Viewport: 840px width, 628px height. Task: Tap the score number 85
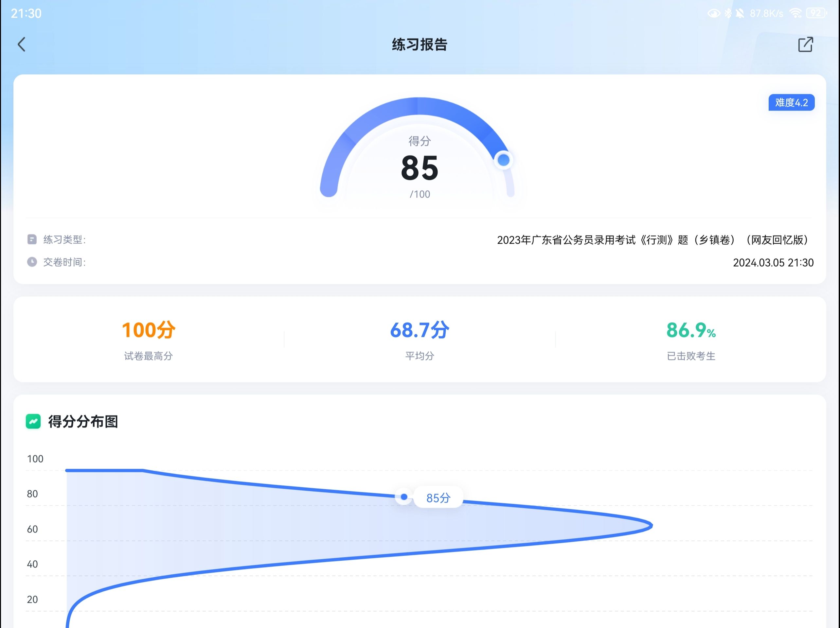pyautogui.click(x=420, y=168)
